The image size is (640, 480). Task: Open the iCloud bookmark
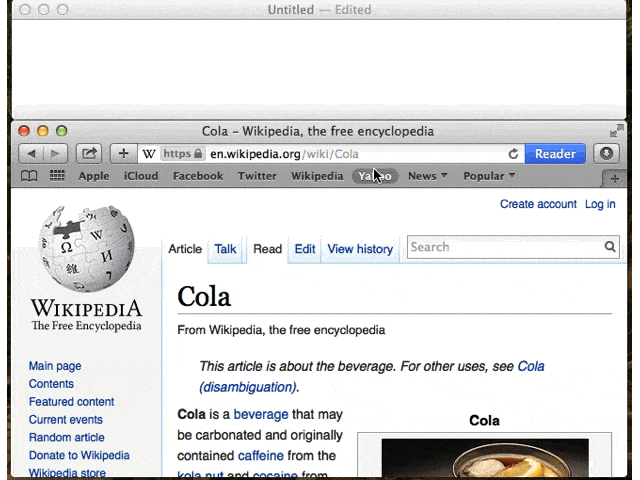tap(141, 176)
